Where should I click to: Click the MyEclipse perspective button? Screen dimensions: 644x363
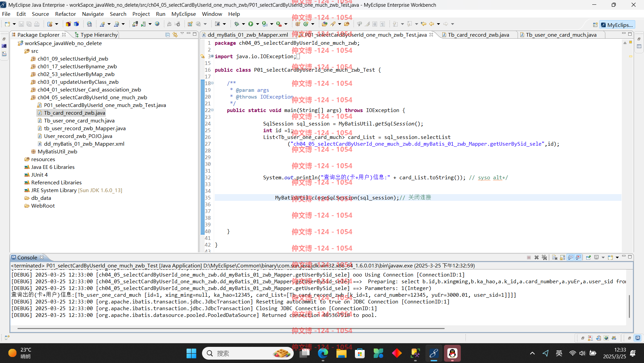(617, 25)
